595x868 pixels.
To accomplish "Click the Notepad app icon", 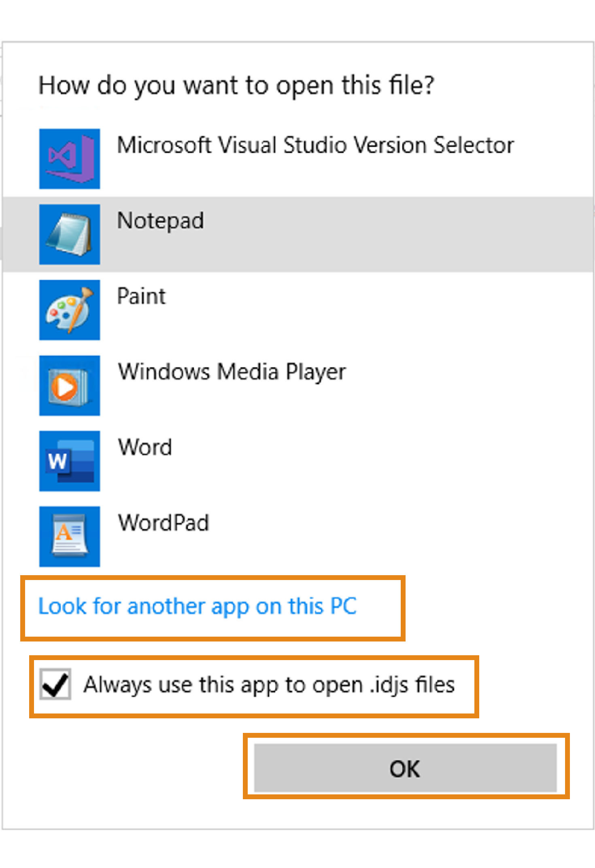I will tap(70, 234).
